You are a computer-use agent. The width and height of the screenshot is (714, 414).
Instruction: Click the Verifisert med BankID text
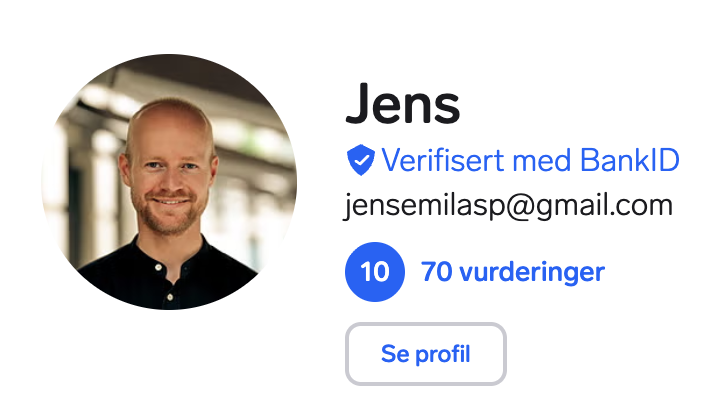[530, 160]
